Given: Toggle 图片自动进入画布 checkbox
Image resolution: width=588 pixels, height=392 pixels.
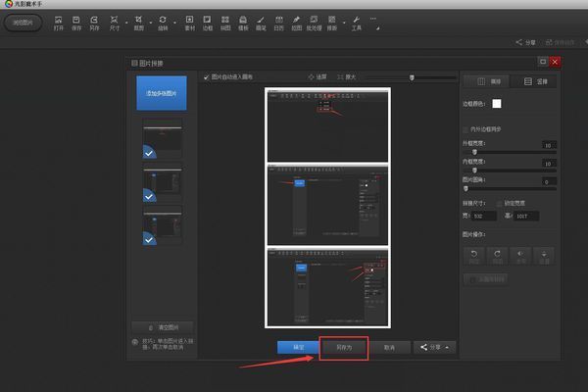Looking at the screenshot, I should [x=206, y=76].
